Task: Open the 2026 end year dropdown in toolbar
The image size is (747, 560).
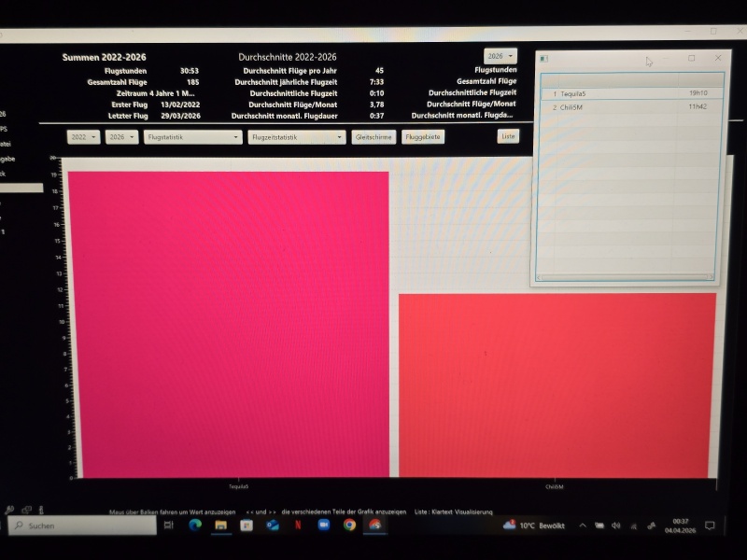Action: click(x=121, y=137)
